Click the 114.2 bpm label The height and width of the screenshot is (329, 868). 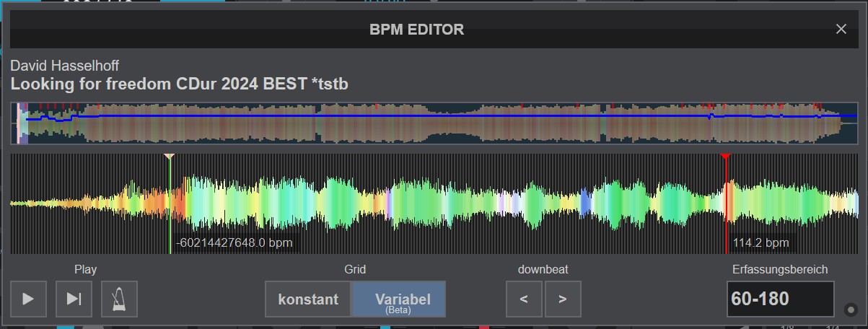(x=760, y=243)
